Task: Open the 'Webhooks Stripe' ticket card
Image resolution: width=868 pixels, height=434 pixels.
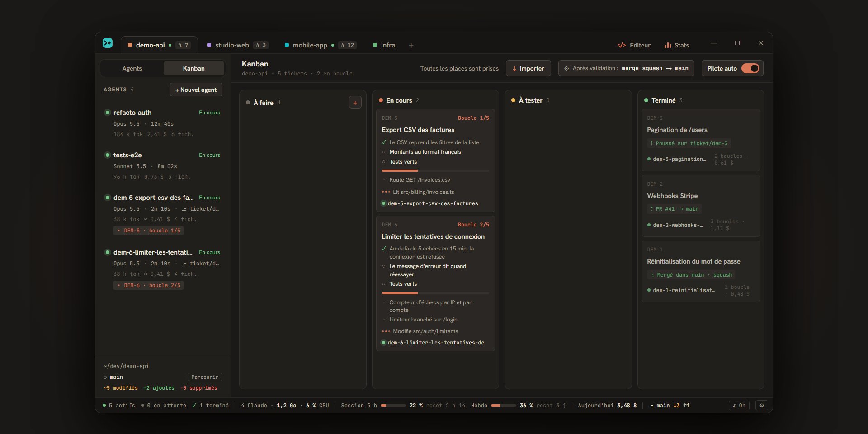Action: tap(701, 206)
